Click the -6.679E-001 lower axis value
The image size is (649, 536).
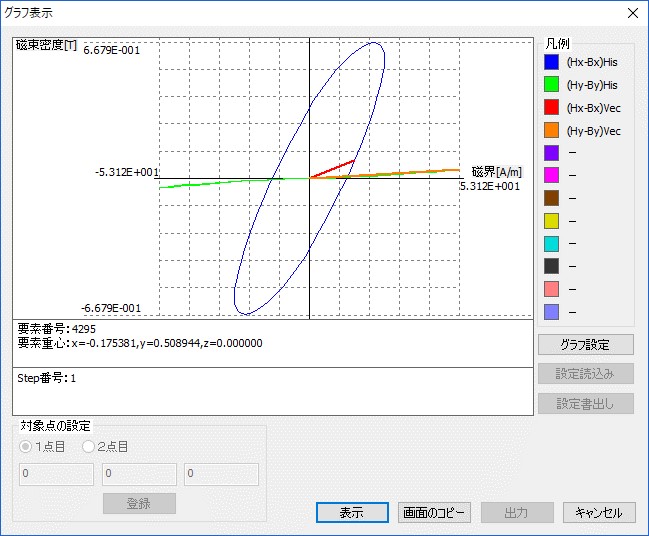tap(111, 308)
